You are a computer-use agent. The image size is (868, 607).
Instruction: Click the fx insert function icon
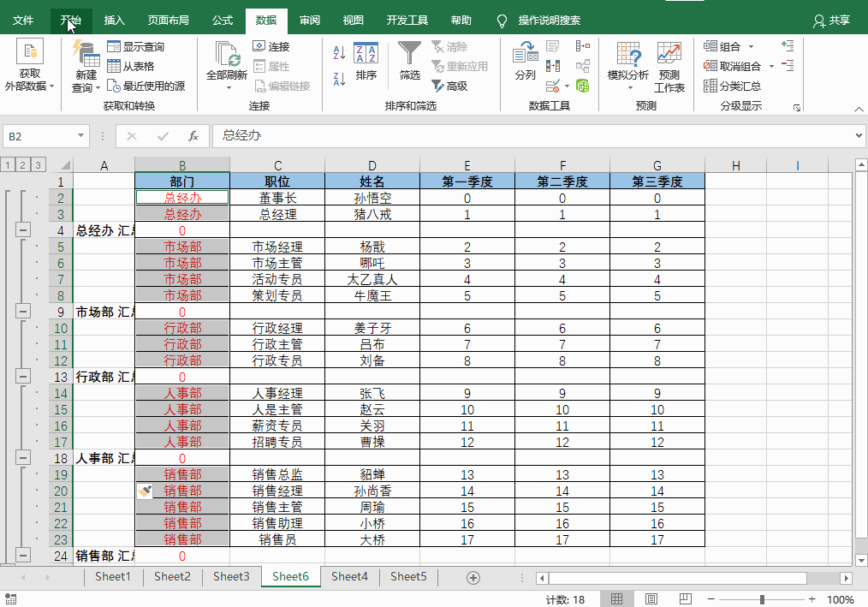click(x=193, y=136)
